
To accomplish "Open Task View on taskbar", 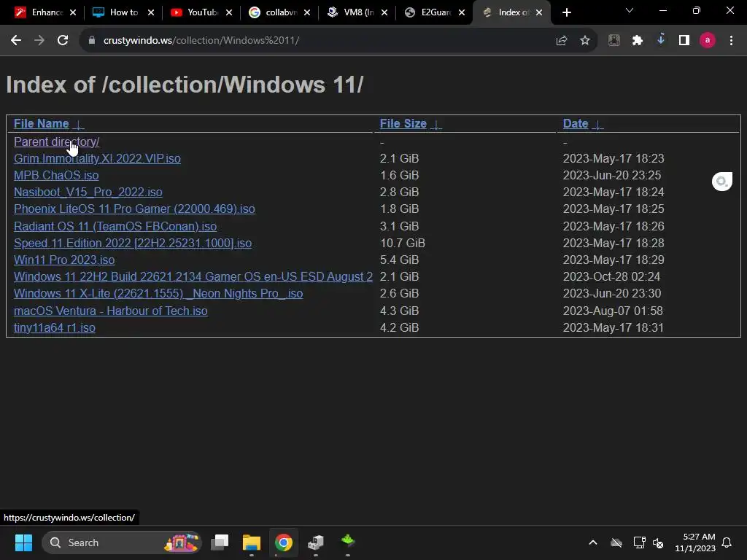I will click(220, 542).
